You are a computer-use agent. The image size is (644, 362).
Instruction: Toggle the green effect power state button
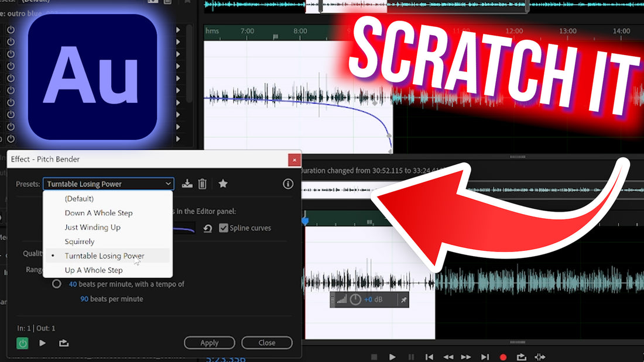pyautogui.click(x=22, y=343)
